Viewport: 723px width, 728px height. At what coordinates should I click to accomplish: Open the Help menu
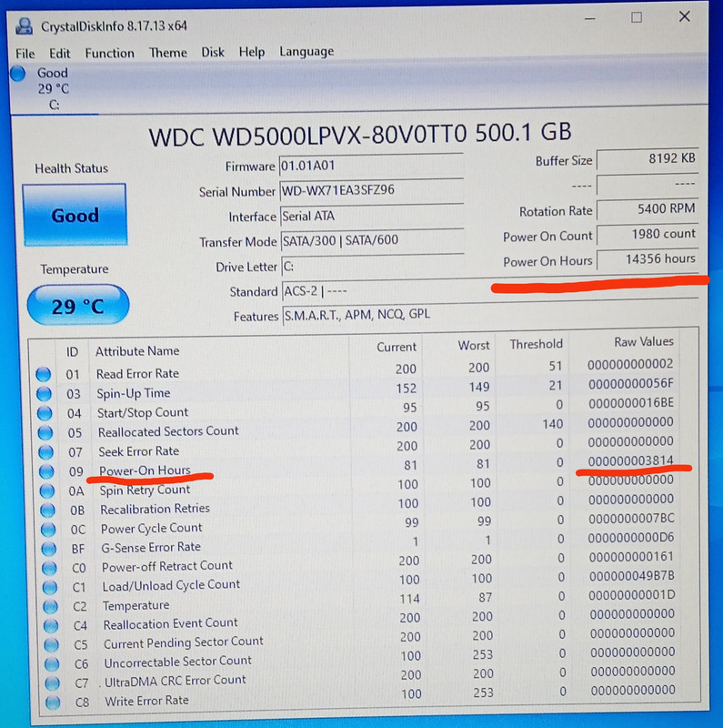coord(252,52)
